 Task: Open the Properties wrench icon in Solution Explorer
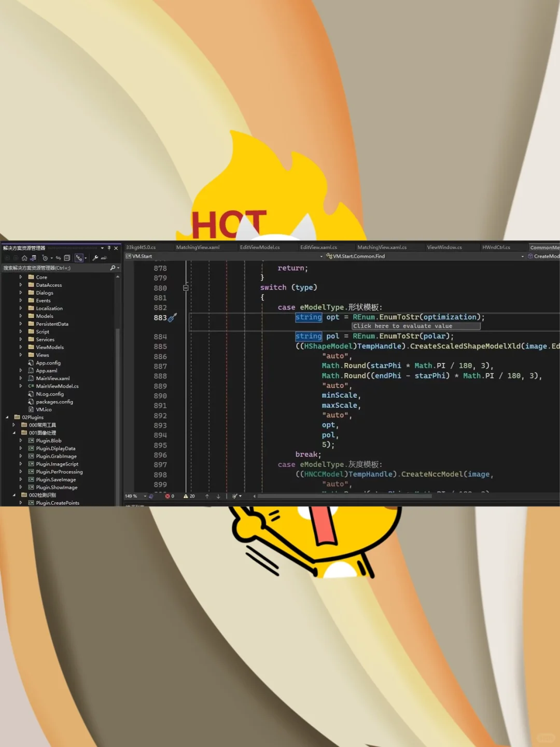coord(95,258)
